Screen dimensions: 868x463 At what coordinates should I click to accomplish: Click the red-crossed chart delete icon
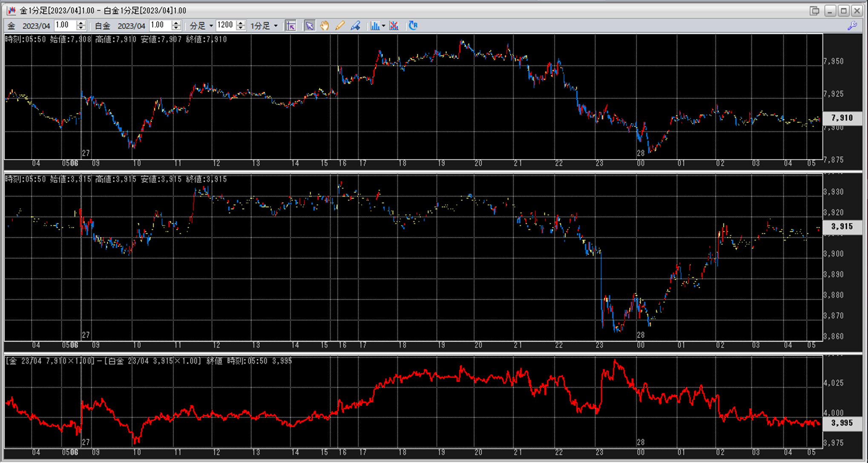tap(394, 26)
